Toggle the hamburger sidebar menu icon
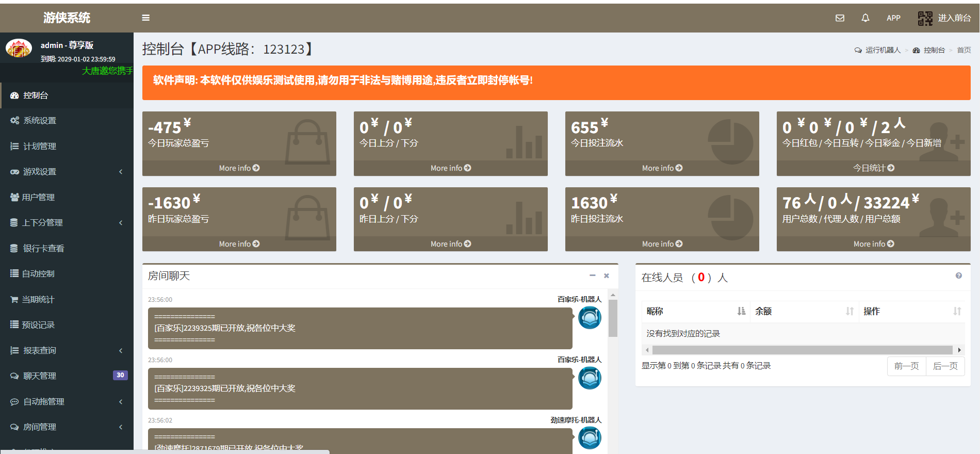 pos(146,18)
